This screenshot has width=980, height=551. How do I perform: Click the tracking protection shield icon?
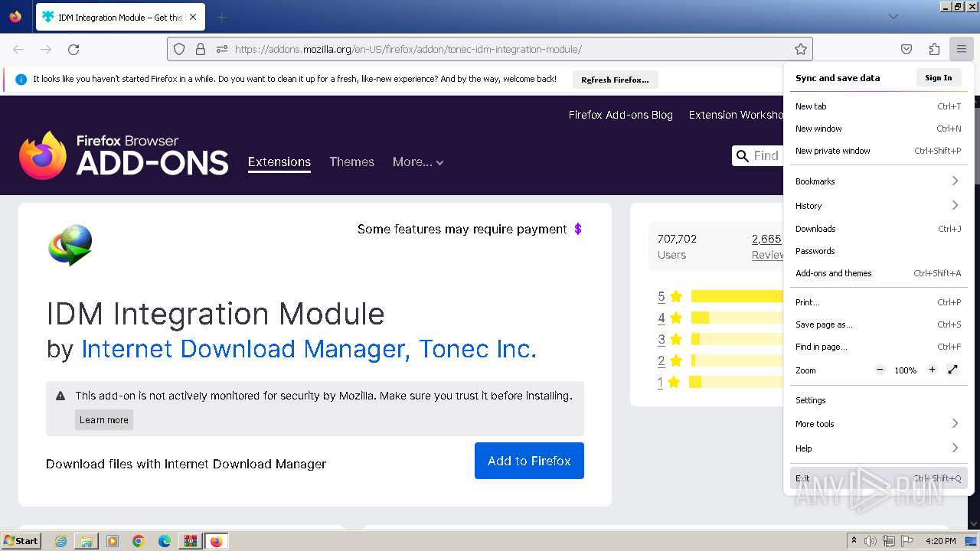[x=179, y=49]
